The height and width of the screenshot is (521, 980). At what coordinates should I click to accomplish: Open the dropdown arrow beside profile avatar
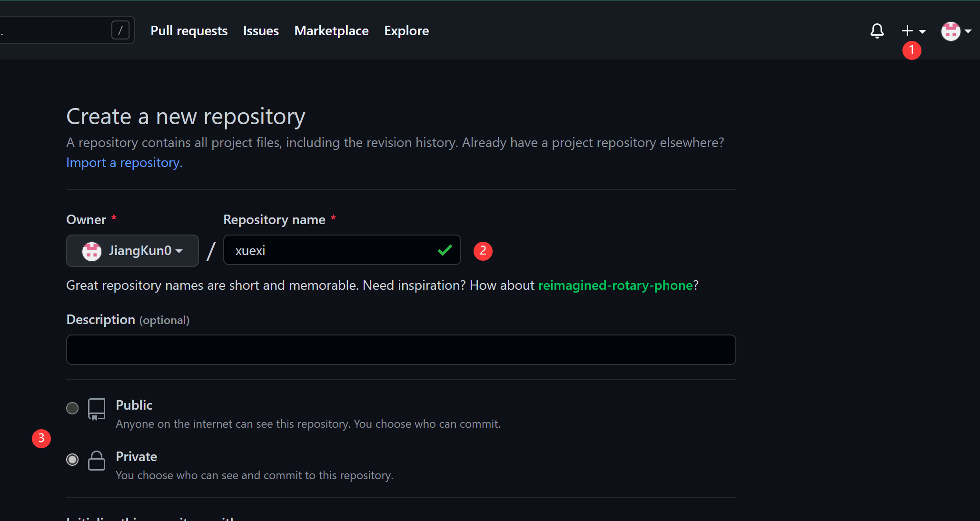click(x=968, y=31)
